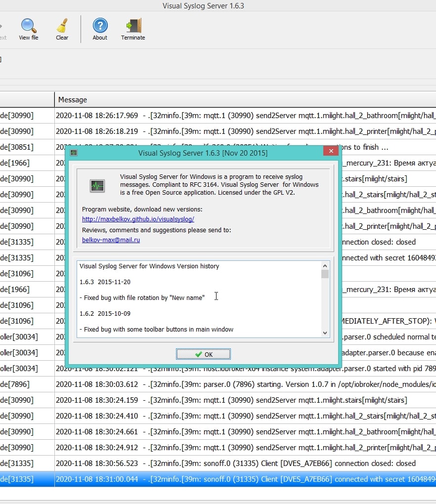Click the Terminate door icon
The width and height of the screenshot is (436, 504).
tap(133, 29)
